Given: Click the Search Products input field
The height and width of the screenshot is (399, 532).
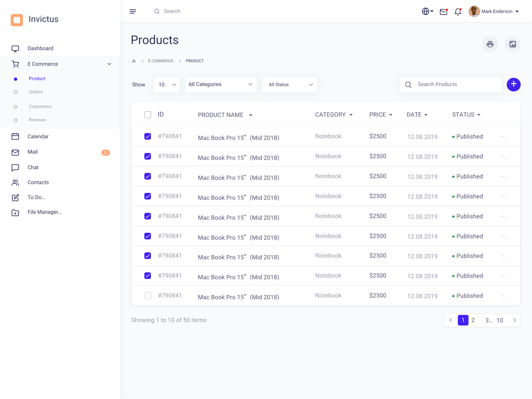Looking at the screenshot, I should pyautogui.click(x=451, y=84).
